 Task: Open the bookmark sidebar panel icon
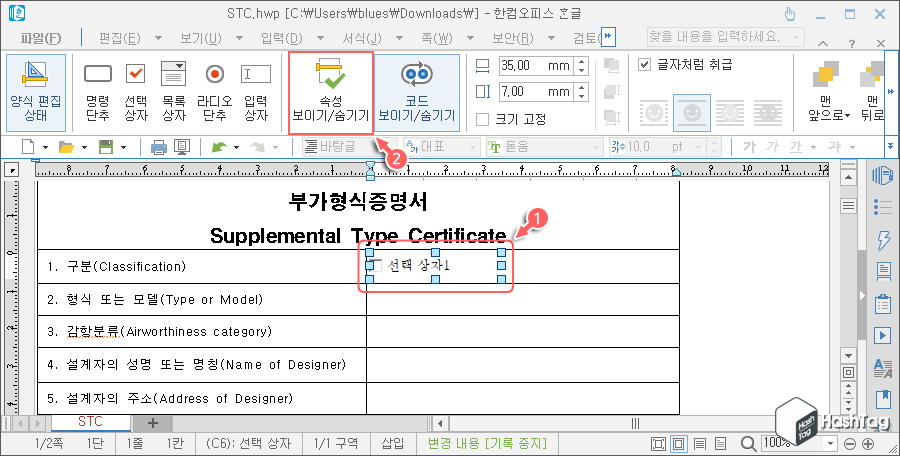(883, 399)
